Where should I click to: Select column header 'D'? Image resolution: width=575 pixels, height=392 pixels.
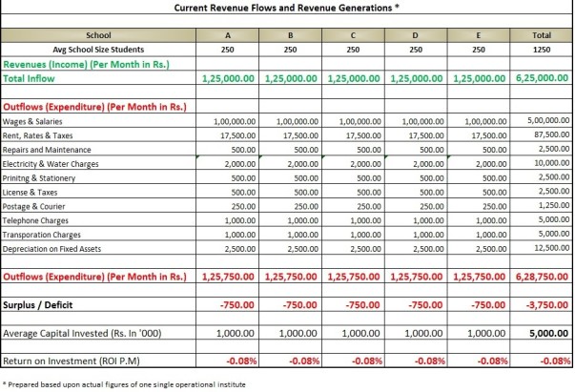[416, 35]
